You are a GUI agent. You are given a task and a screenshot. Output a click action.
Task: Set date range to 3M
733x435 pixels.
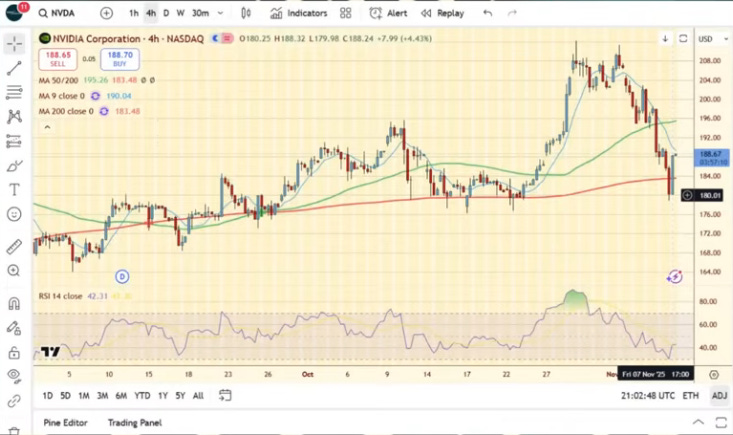pos(102,396)
